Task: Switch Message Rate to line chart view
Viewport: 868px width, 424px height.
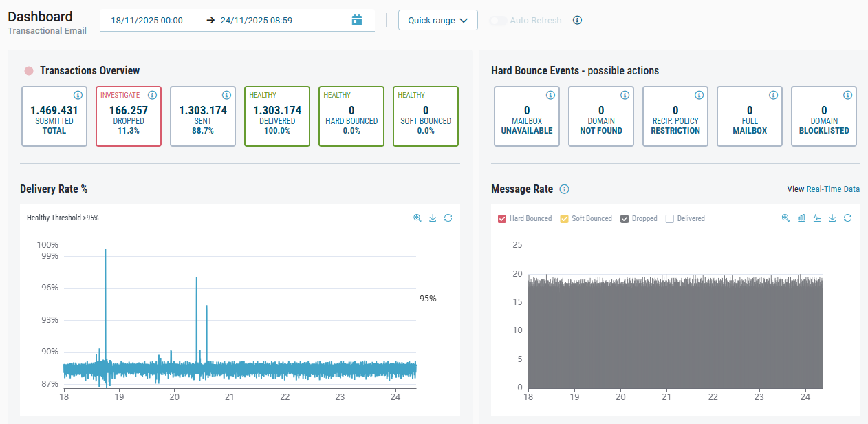Action: point(817,218)
